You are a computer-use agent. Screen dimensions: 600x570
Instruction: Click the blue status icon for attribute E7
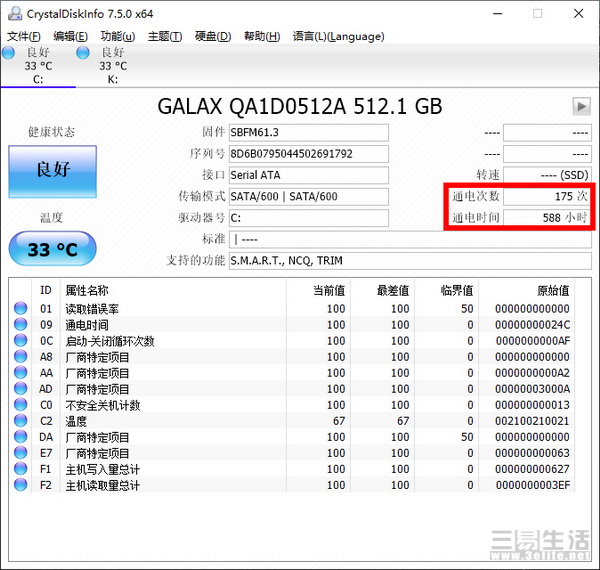tap(21, 453)
